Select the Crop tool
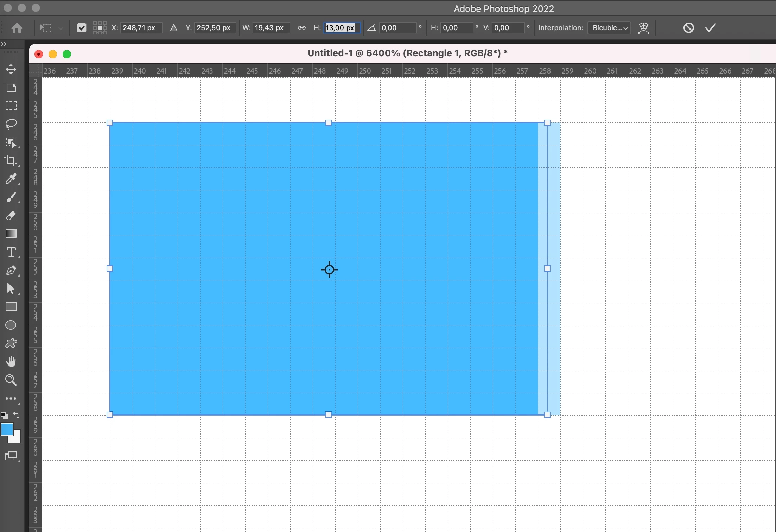Viewport: 776px width, 532px height. point(11,160)
